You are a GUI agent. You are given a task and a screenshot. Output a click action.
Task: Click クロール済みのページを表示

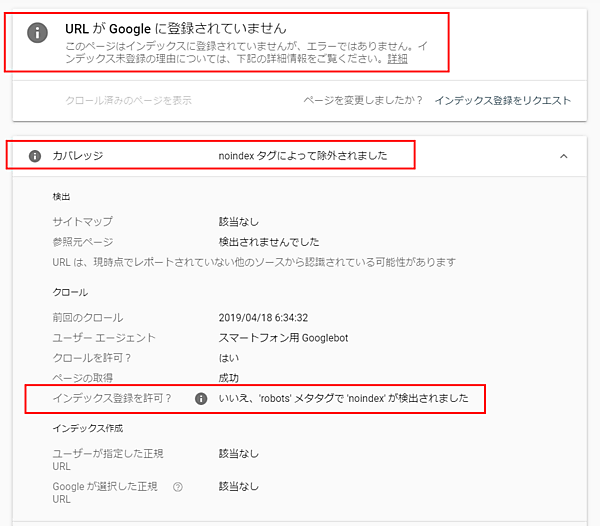tap(129, 101)
